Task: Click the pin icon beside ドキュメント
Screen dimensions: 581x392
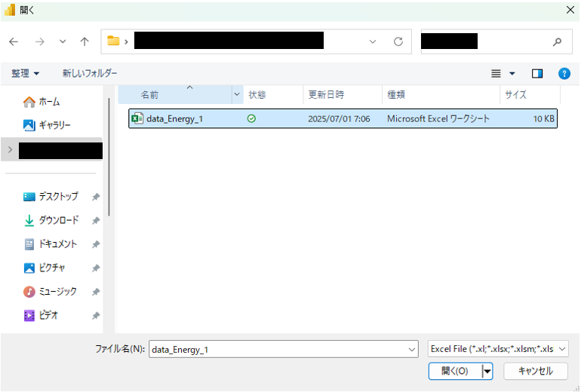Action: coord(96,244)
